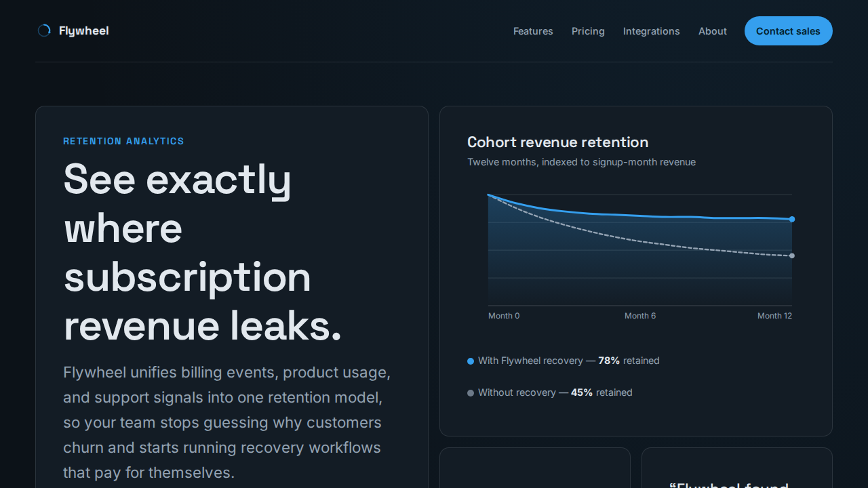Click the Contact sales button
This screenshot has width=868, height=488.
(789, 31)
